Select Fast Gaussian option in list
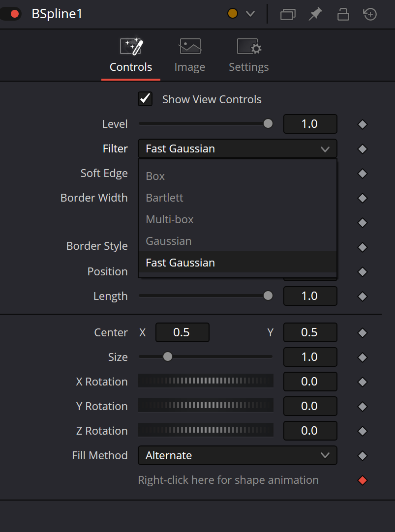 pos(237,263)
